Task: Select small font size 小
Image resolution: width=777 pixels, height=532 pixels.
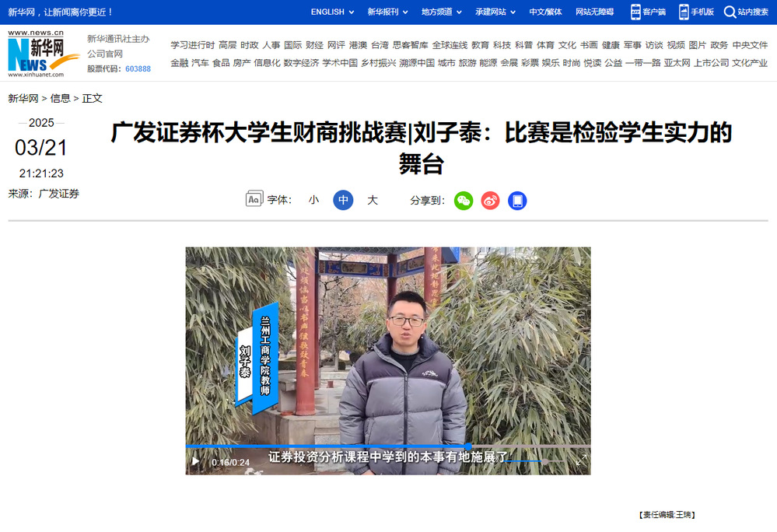Action: point(313,200)
